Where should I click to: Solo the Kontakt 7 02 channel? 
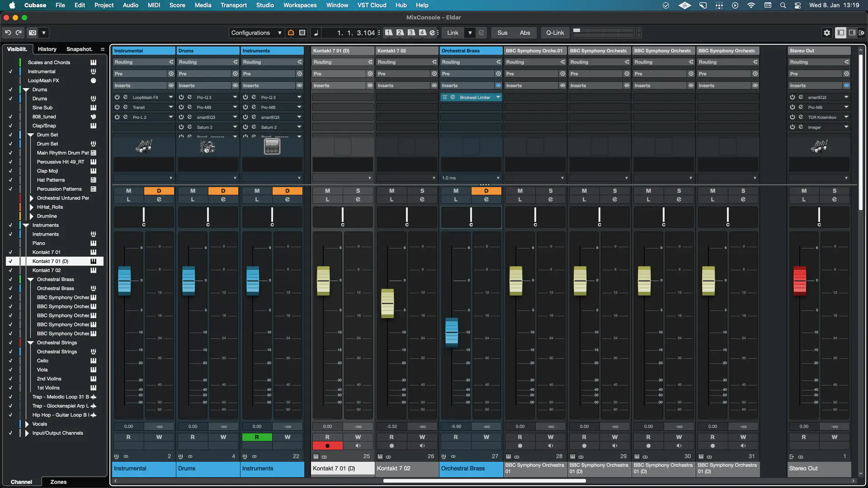[422, 191]
